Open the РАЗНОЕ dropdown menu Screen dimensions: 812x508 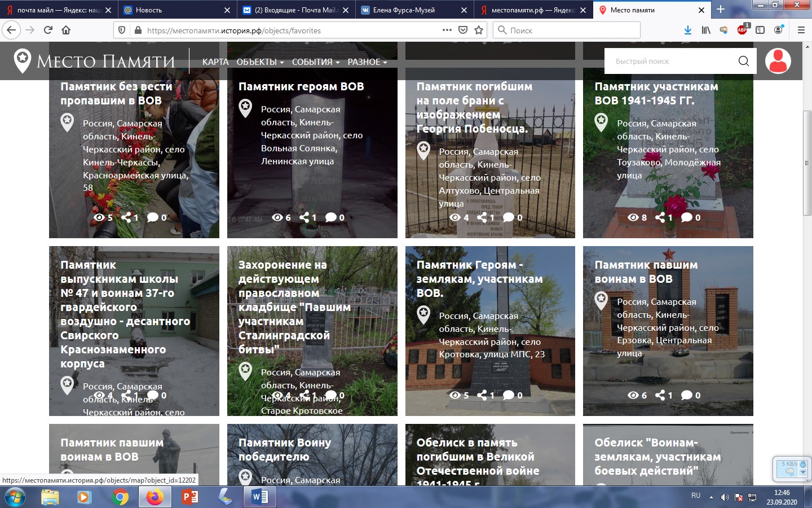[367, 62]
